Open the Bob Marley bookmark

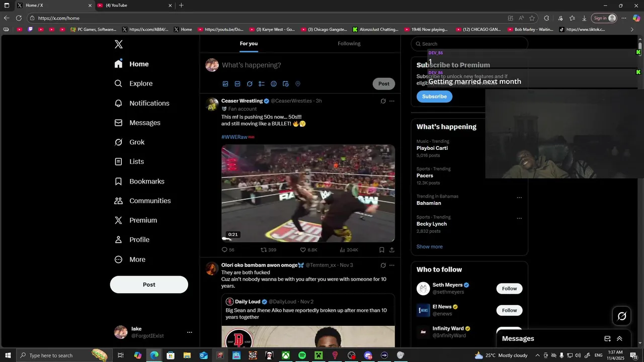(531, 30)
